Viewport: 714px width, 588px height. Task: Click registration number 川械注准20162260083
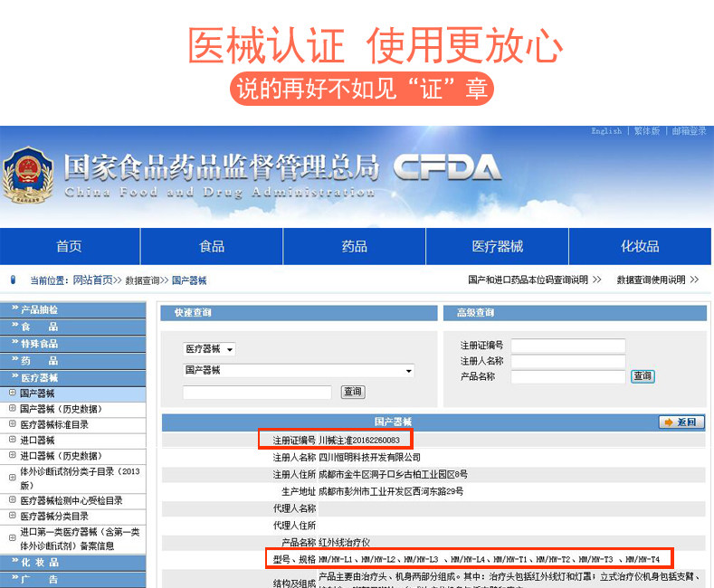pos(359,440)
